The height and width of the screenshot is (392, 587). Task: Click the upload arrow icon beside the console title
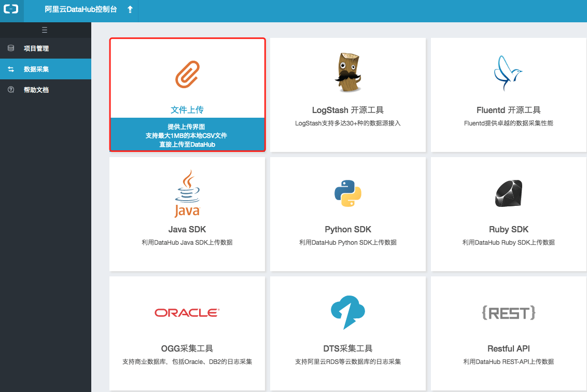point(130,9)
